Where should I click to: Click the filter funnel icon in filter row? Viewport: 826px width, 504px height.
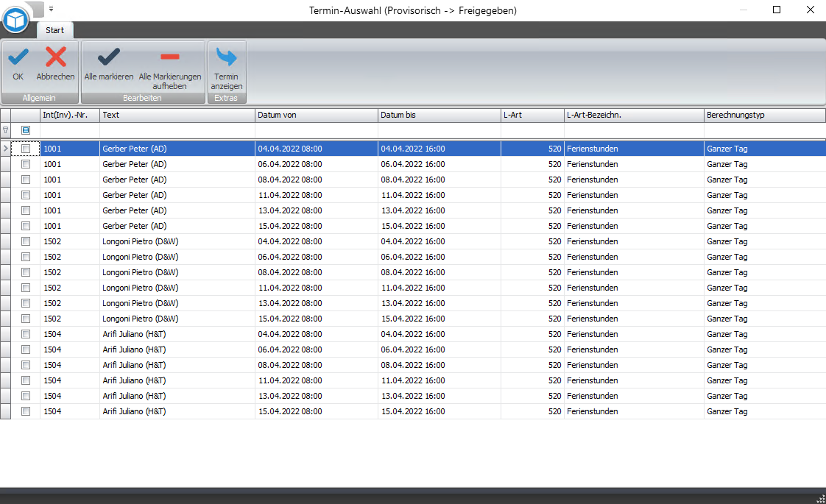[x=6, y=129]
